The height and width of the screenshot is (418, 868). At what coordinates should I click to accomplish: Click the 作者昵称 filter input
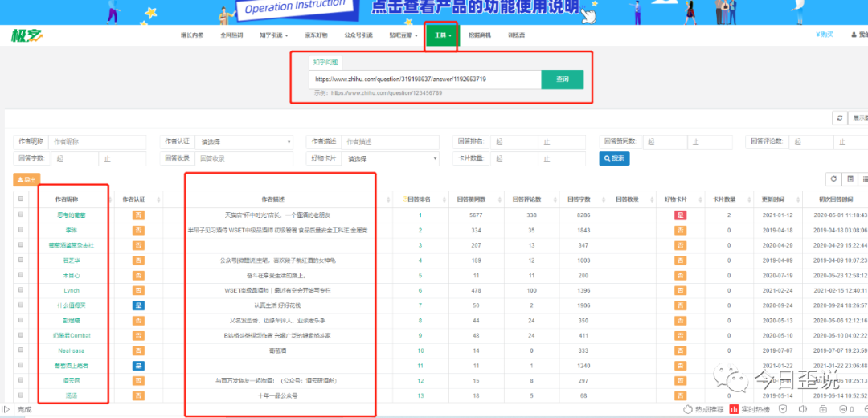pyautogui.click(x=97, y=141)
